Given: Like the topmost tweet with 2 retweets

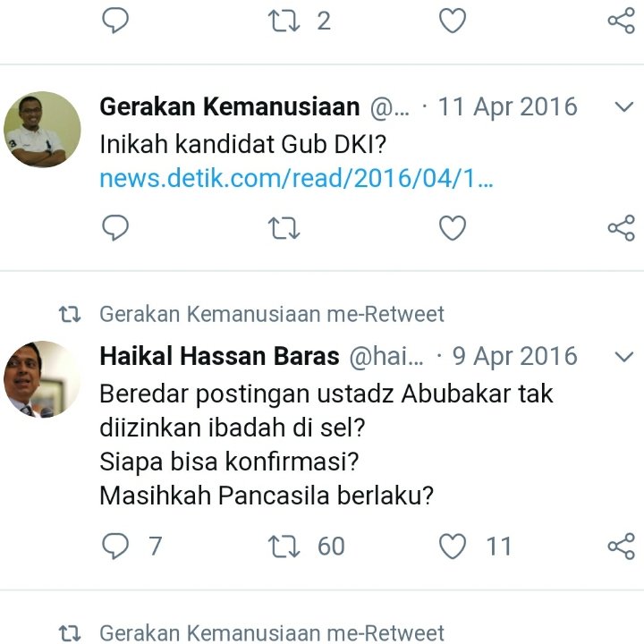Looking at the screenshot, I should tap(453, 21).
